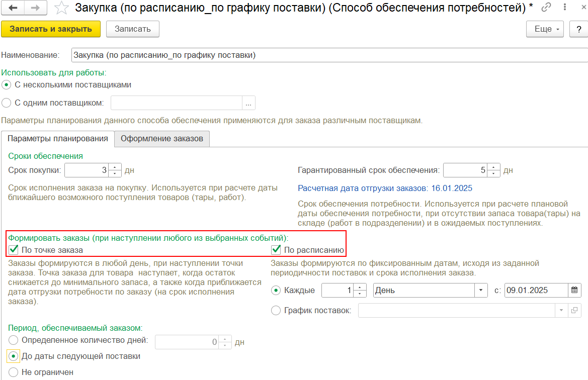The height and width of the screenshot is (380, 588).
Task: Go forward with the right arrow
Action: coord(36,8)
